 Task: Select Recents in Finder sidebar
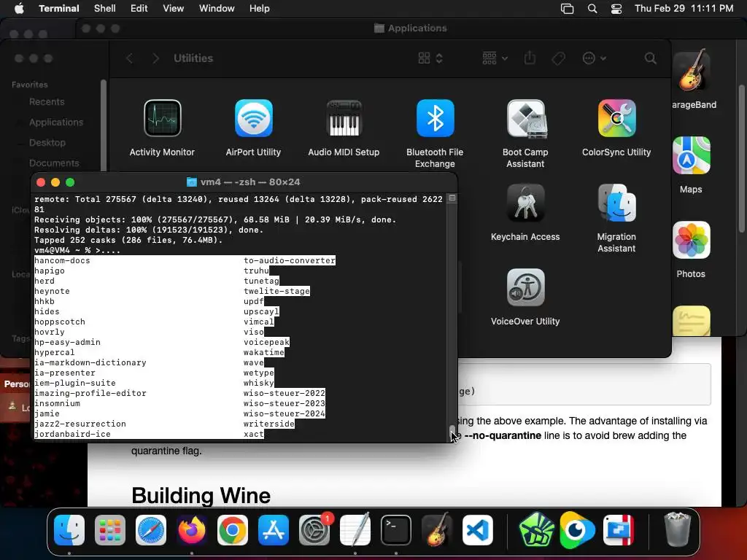pos(47,102)
